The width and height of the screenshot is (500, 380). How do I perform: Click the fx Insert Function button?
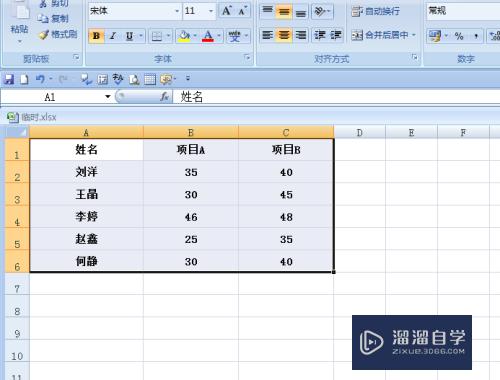coord(164,97)
